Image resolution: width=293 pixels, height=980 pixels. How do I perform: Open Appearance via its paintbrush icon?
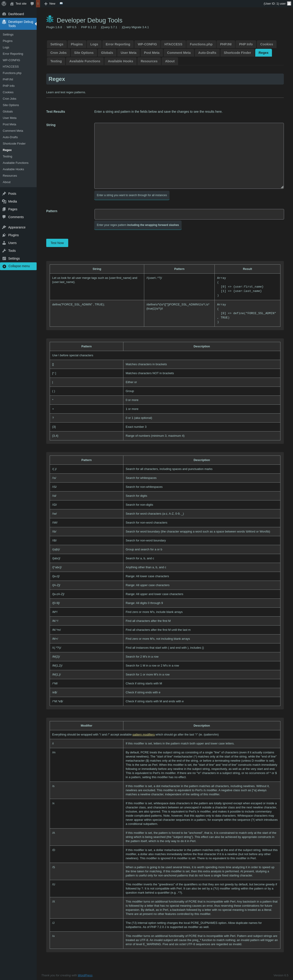(x=4, y=228)
